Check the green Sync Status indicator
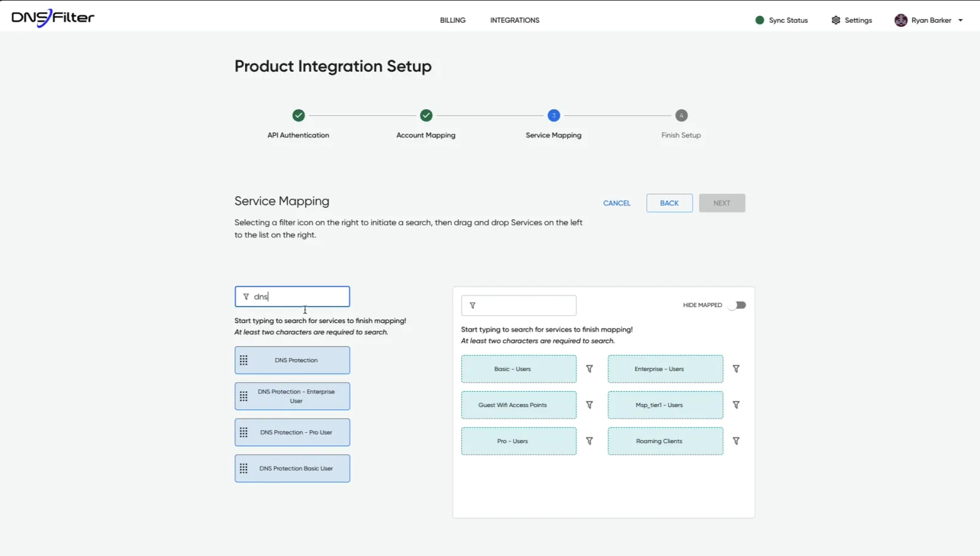Viewport: 980px width, 556px height. pos(759,20)
